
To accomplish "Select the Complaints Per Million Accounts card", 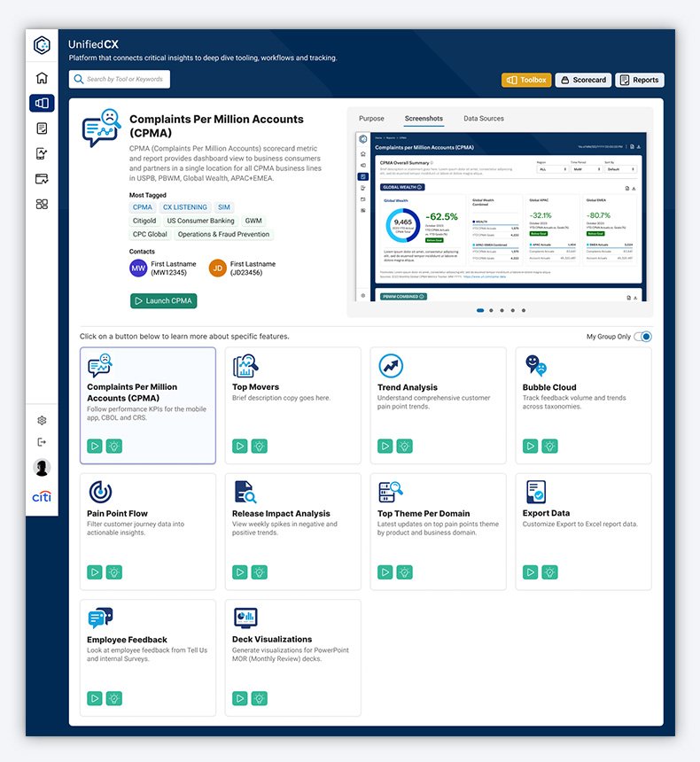I will pos(148,405).
